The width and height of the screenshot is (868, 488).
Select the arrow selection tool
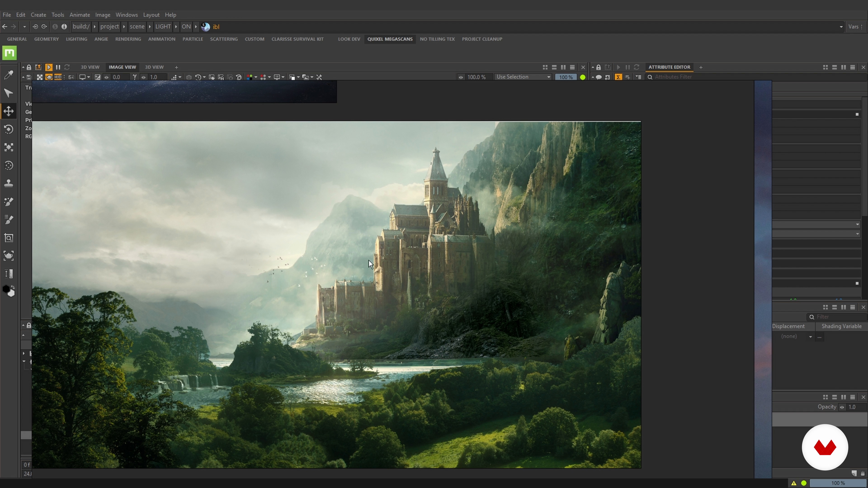pyautogui.click(x=9, y=93)
